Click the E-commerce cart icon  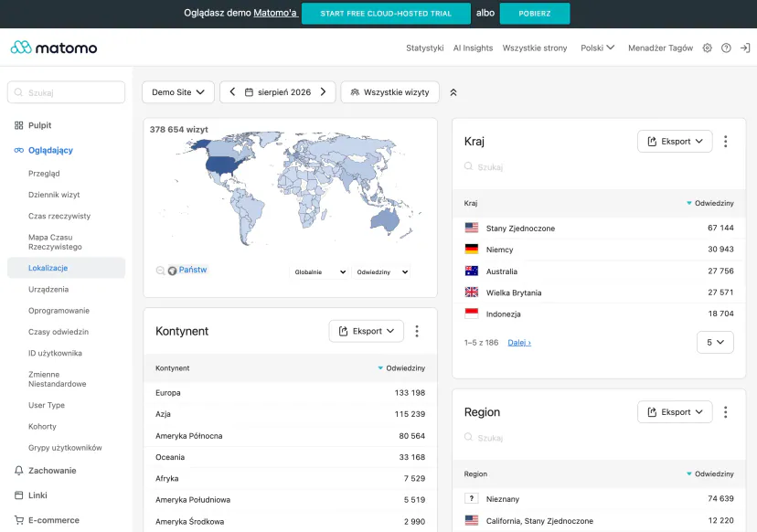pyautogui.click(x=19, y=520)
